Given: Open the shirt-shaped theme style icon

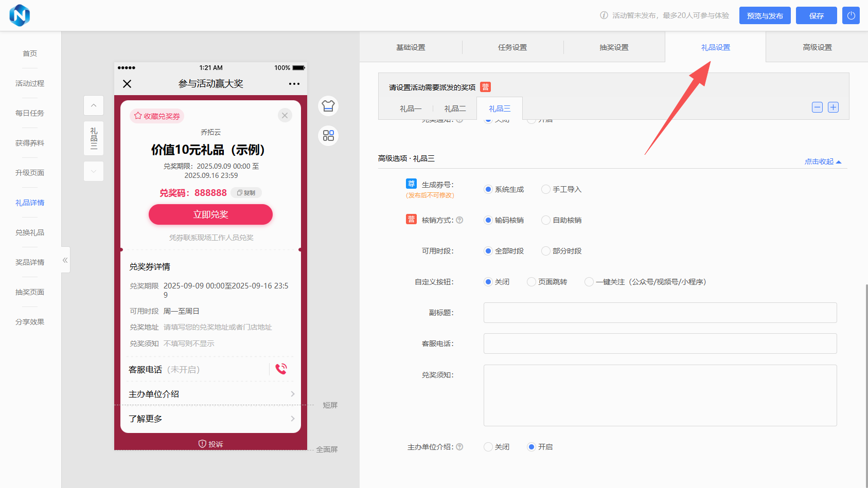Looking at the screenshot, I should [x=328, y=105].
